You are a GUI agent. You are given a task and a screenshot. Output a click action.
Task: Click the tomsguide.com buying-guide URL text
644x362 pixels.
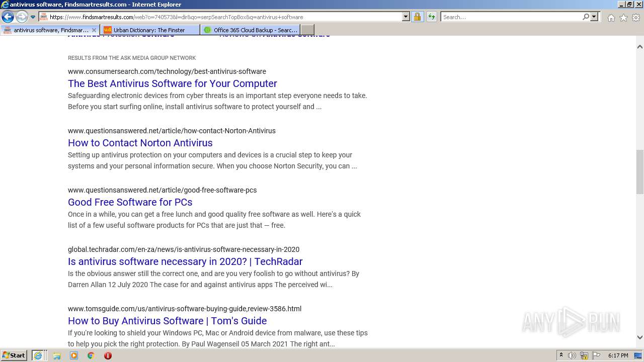(185, 309)
